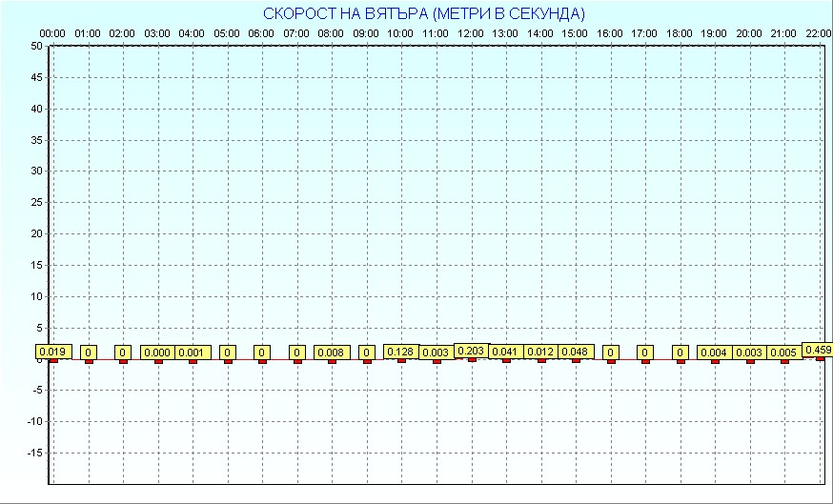833x504 pixels.
Task: Click the 00:00 time axis label
Action: click(x=52, y=34)
